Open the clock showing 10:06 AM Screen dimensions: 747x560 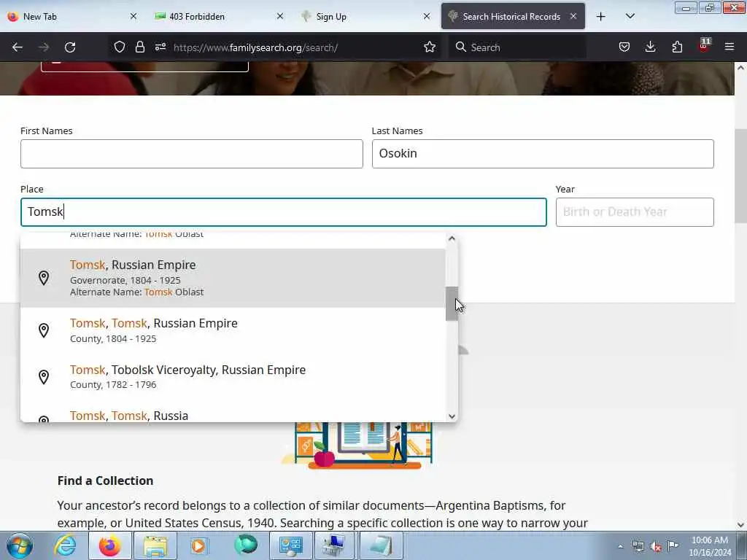pyautogui.click(x=710, y=546)
